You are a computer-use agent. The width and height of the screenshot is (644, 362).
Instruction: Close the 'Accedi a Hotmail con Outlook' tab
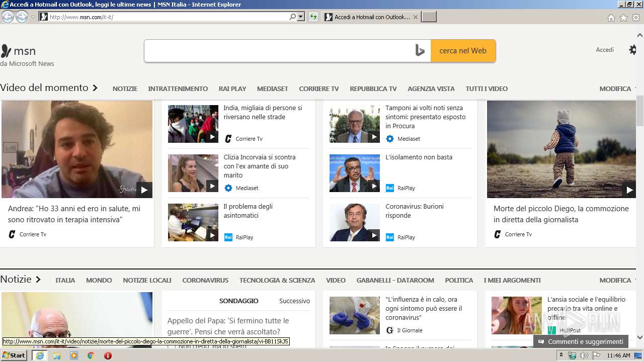point(415,17)
